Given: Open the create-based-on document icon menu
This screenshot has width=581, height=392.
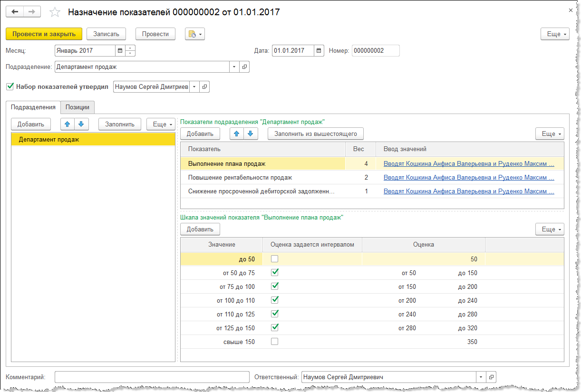Looking at the screenshot, I should 194,34.
